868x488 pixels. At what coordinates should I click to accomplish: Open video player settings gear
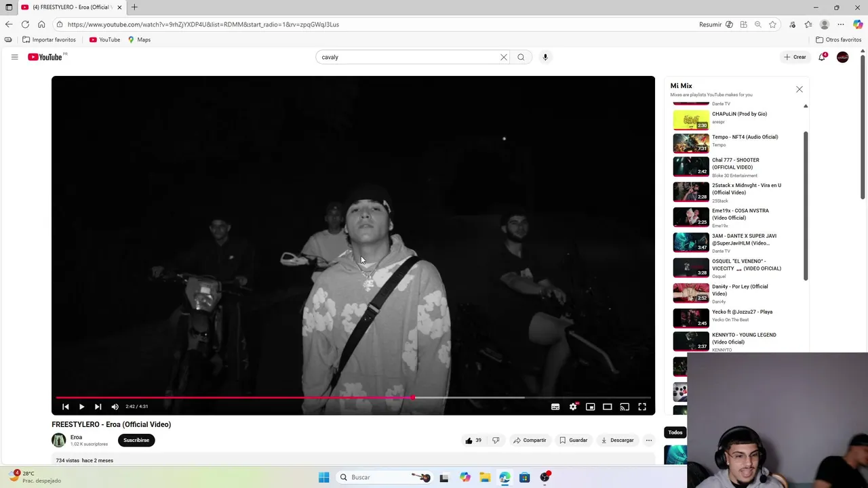click(x=573, y=407)
